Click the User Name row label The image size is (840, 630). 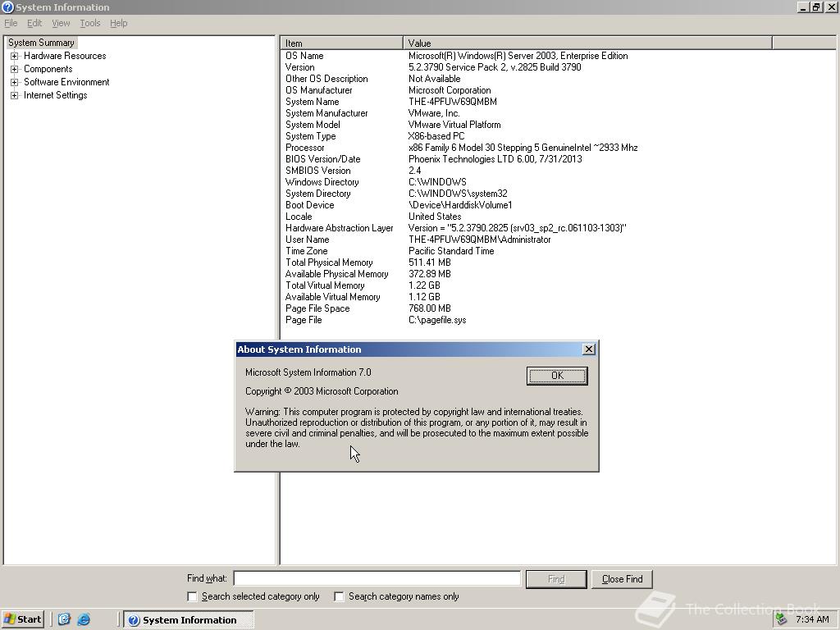pyautogui.click(x=307, y=240)
